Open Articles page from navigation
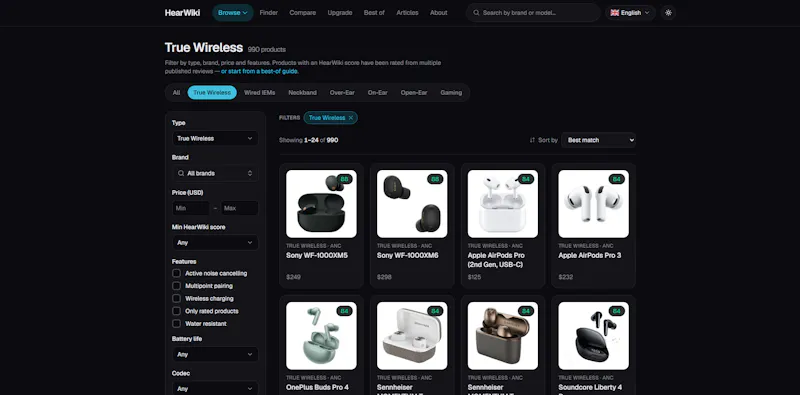This screenshot has width=800, height=395. point(407,13)
